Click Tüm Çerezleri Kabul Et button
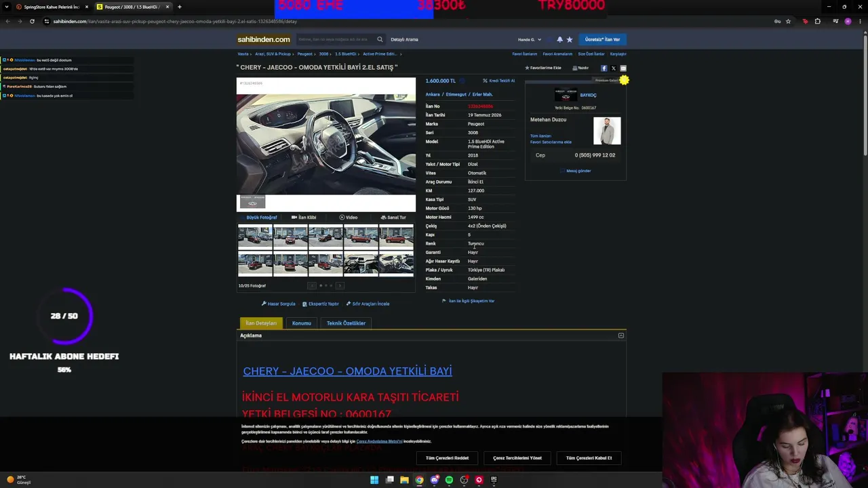The image size is (868, 488). tap(589, 458)
